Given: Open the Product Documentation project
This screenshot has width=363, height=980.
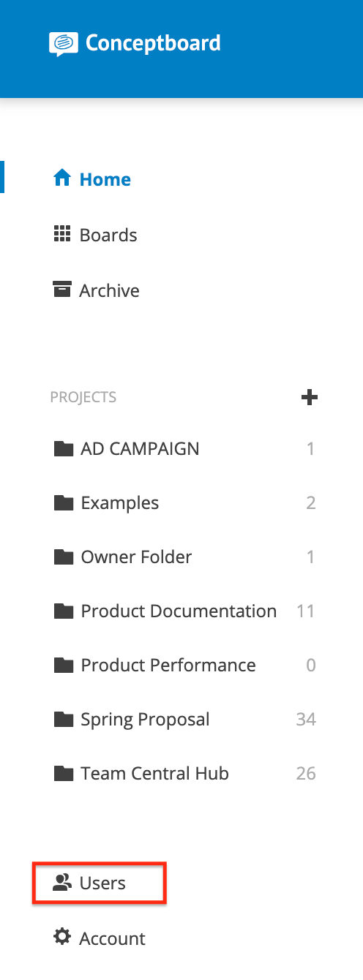Looking at the screenshot, I should [184, 611].
